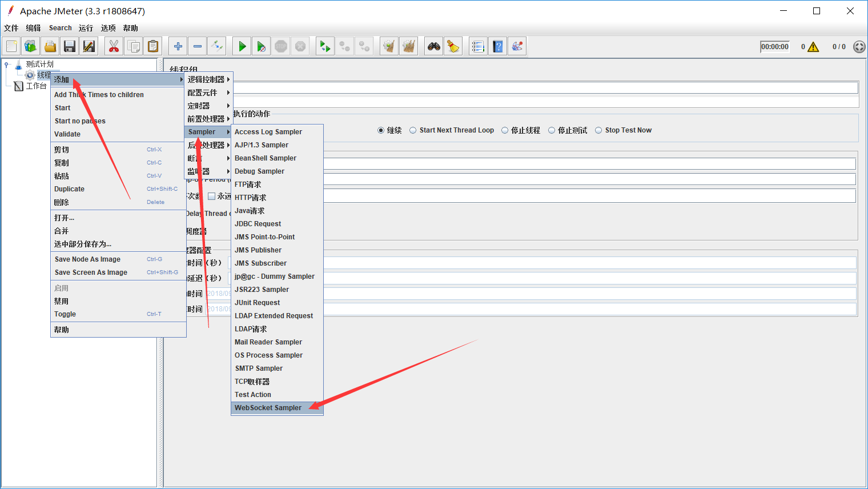Image resolution: width=868 pixels, height=489 pixels.
Task: Open the Templates toolbar icon
Action: click(x=31, y=46)
